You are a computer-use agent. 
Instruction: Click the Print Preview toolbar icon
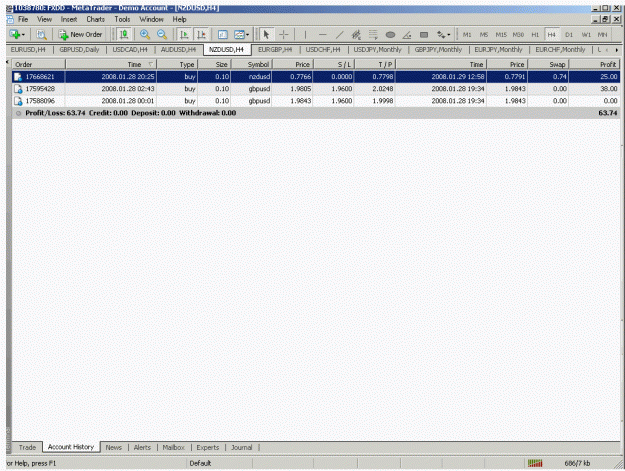[41, 35]
